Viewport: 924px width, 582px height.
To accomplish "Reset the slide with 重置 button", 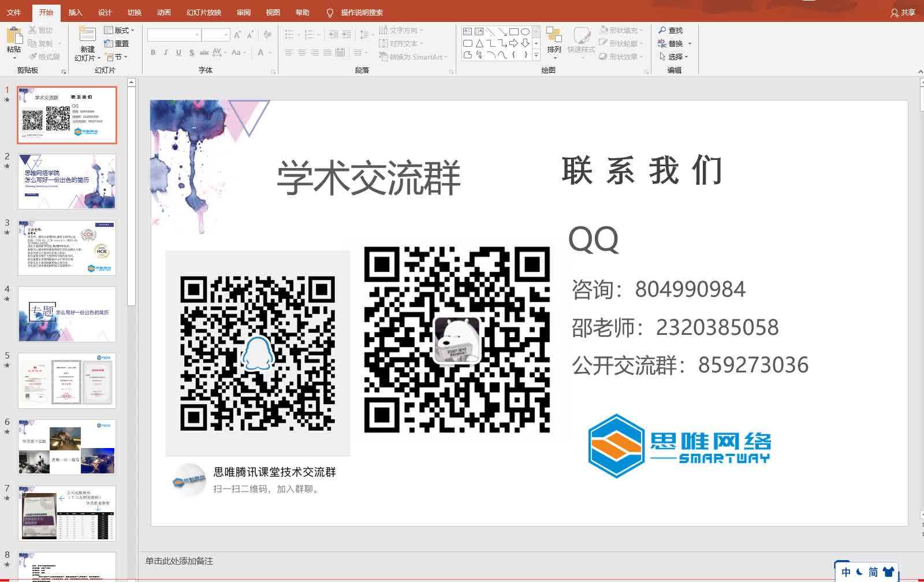I will (x=117, y=43).
